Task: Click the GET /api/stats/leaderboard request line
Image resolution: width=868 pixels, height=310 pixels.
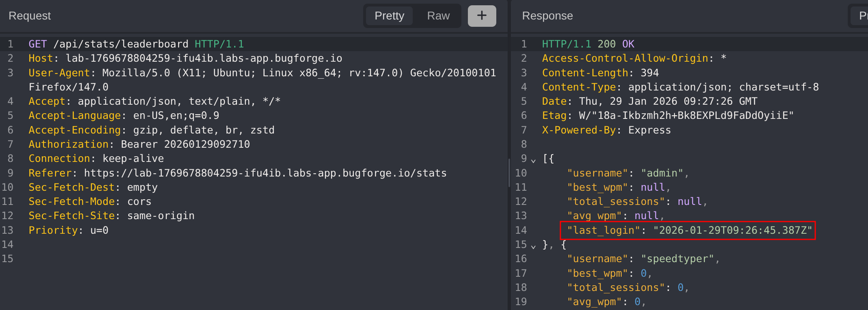Action: tap(136, 44)
